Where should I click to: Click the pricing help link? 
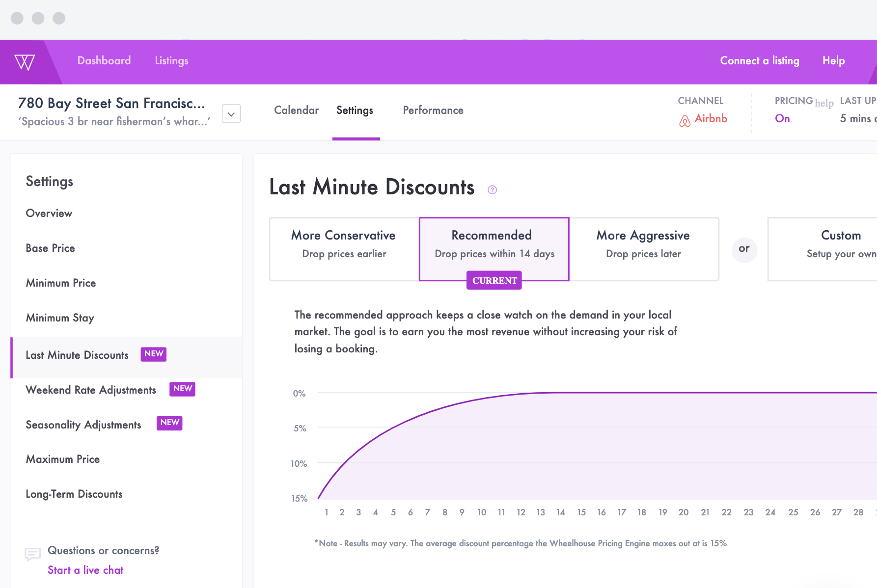click(x=824, y=103)
